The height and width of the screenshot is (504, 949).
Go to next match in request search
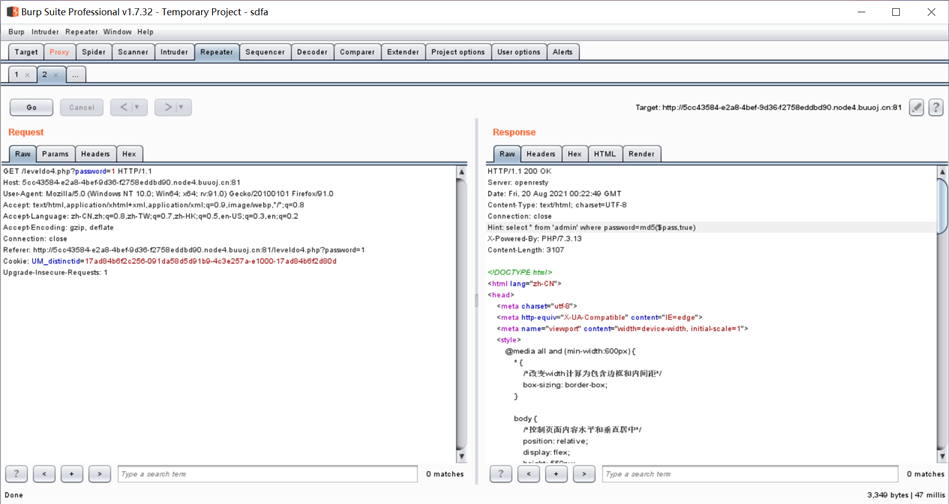pyautogui.click(x=99, y=474)
